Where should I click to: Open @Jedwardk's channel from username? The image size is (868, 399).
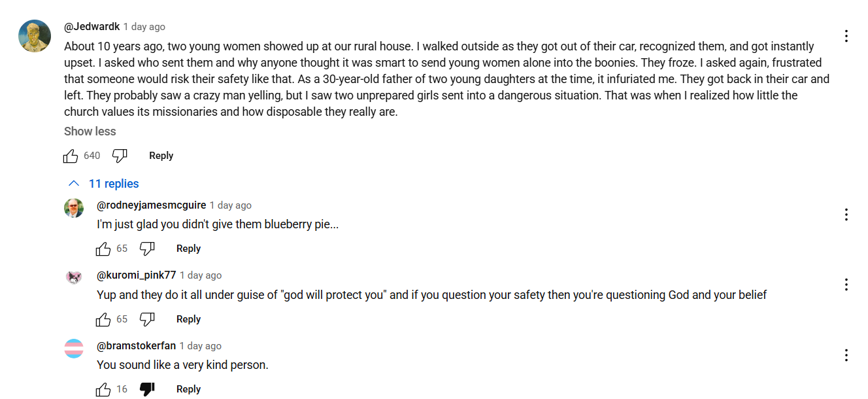click(x=92, y=27)
